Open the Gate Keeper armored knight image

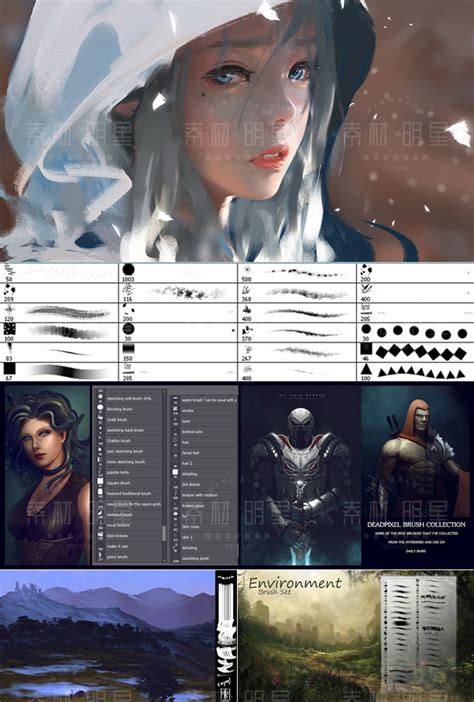click(x=300, y=476)
